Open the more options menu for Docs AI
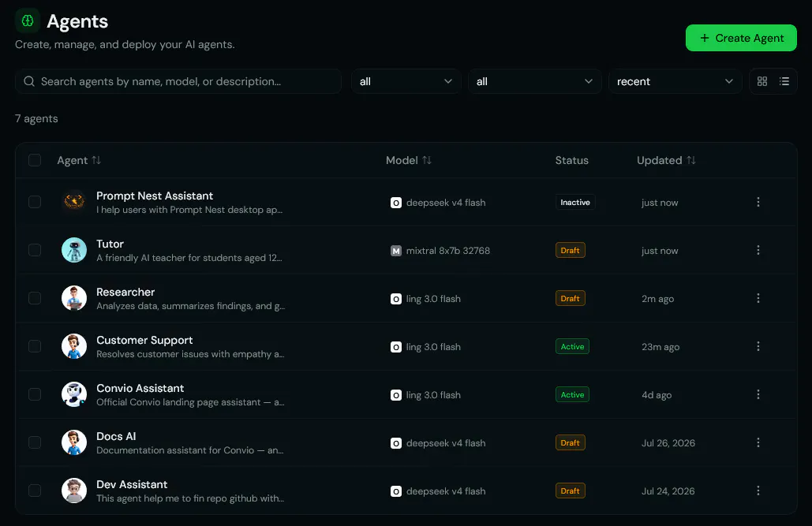Image resolution: width=812 pixels, height=526 pixels. [758, 442]
